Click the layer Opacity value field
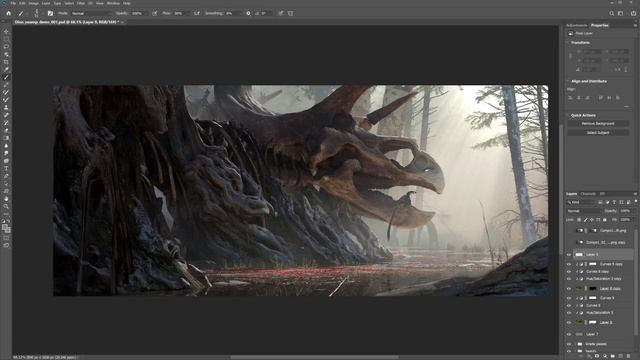 point(625,211)
